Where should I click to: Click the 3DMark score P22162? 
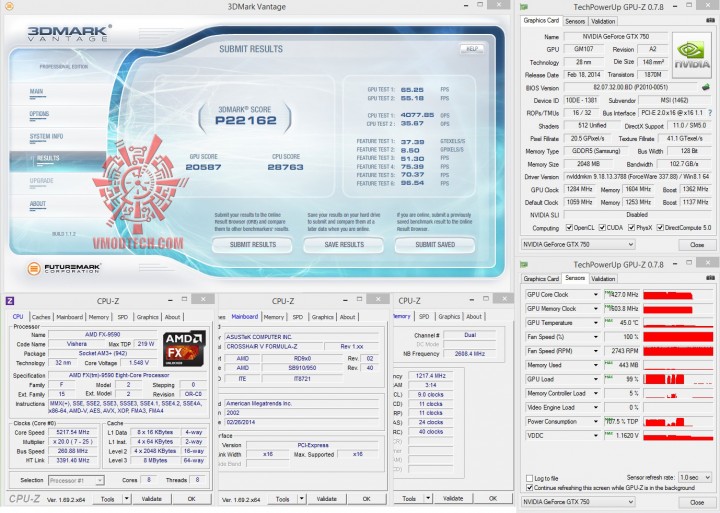point(246,121)
